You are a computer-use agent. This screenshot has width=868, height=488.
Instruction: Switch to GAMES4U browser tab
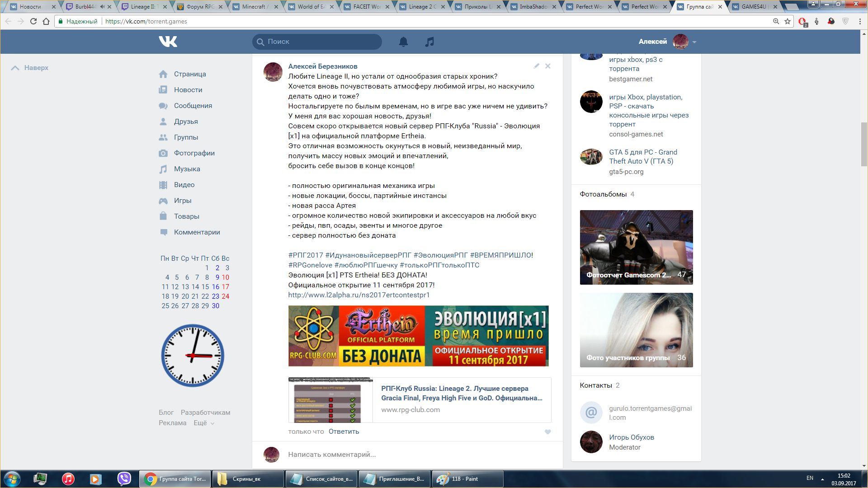(753, 7)
